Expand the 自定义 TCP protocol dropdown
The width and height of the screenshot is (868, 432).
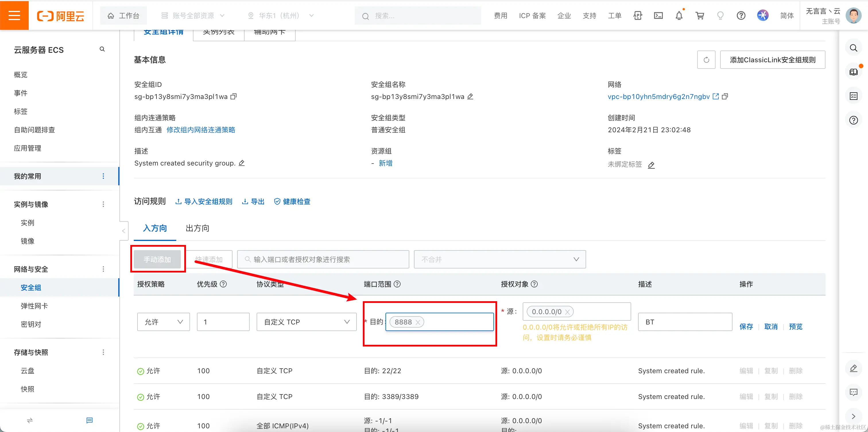[x=306, y=322]
